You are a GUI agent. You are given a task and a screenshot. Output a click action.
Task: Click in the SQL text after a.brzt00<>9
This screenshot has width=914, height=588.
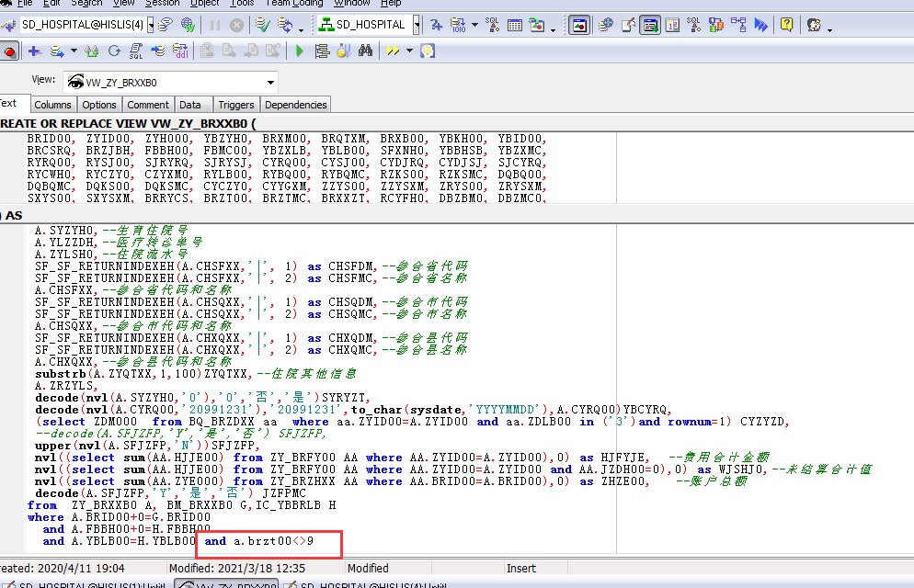317,541
